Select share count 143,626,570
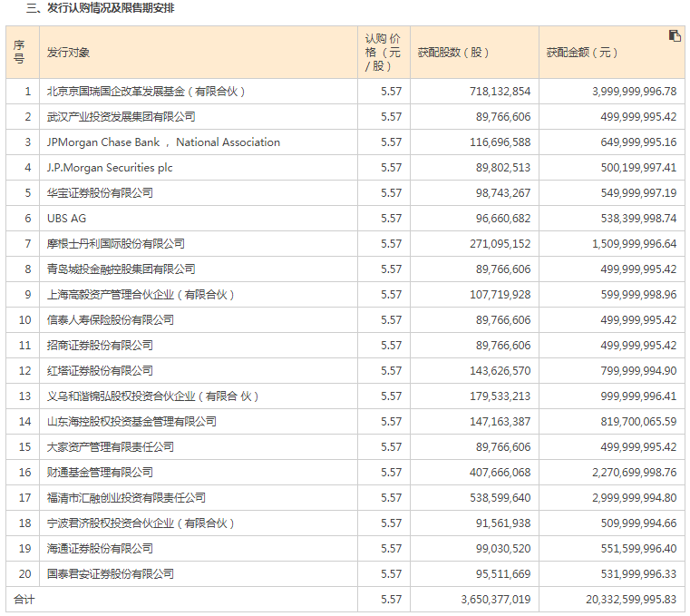690x616 pixels. [500, 371]
